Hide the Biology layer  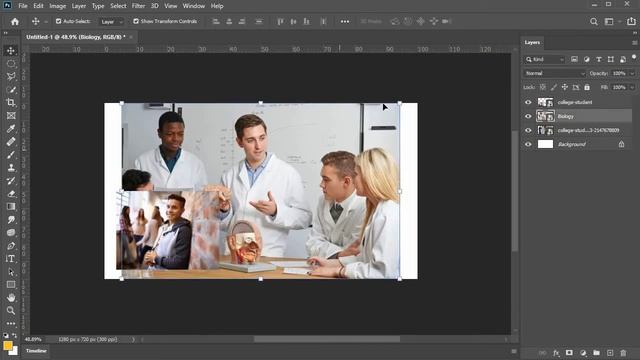[528, 116]
